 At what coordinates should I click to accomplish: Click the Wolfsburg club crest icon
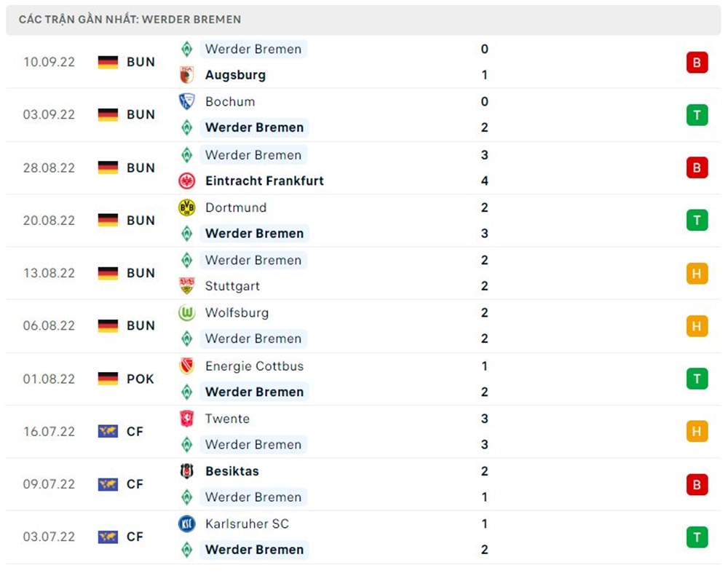click(x=186, y=313)
